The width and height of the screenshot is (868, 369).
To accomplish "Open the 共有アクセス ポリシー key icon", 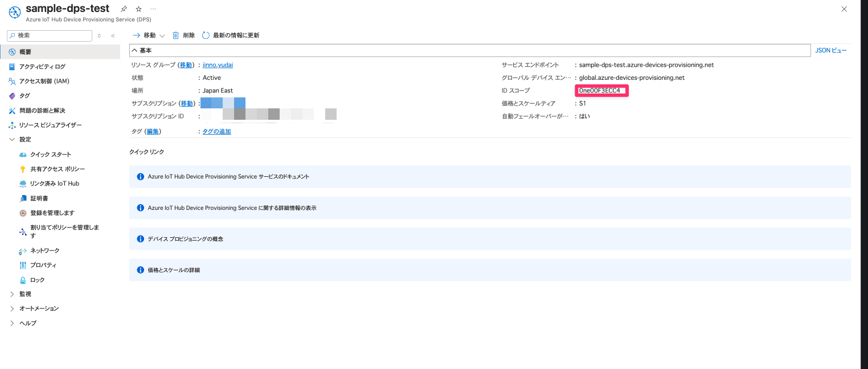I will coord(23,169).
